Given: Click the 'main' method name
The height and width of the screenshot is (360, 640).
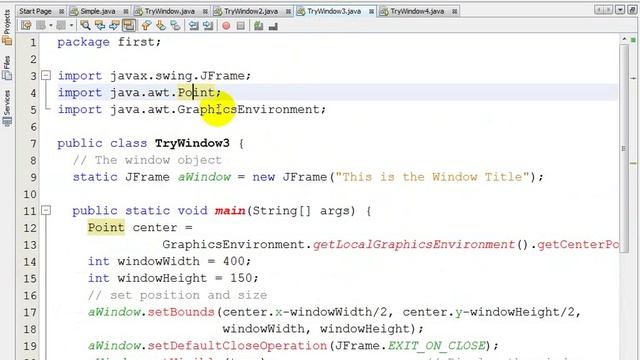Looking at the screenshot, I should tap(230, 211).
